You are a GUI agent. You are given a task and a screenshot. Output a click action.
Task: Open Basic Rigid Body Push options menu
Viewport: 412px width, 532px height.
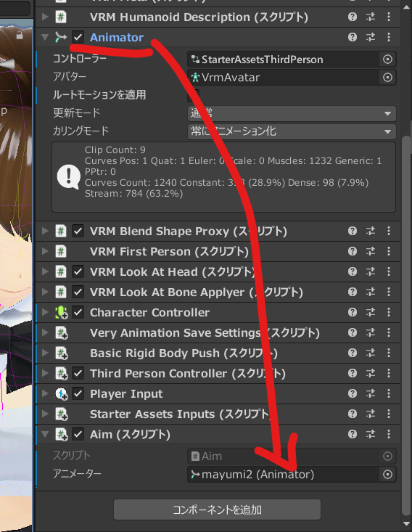[x=389, y=353]
